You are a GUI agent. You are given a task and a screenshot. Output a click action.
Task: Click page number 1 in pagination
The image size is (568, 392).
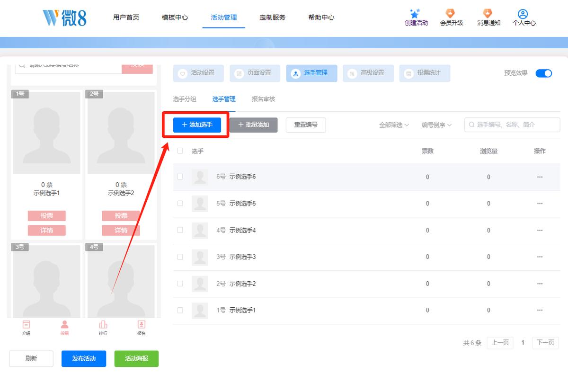coord(523,343)
